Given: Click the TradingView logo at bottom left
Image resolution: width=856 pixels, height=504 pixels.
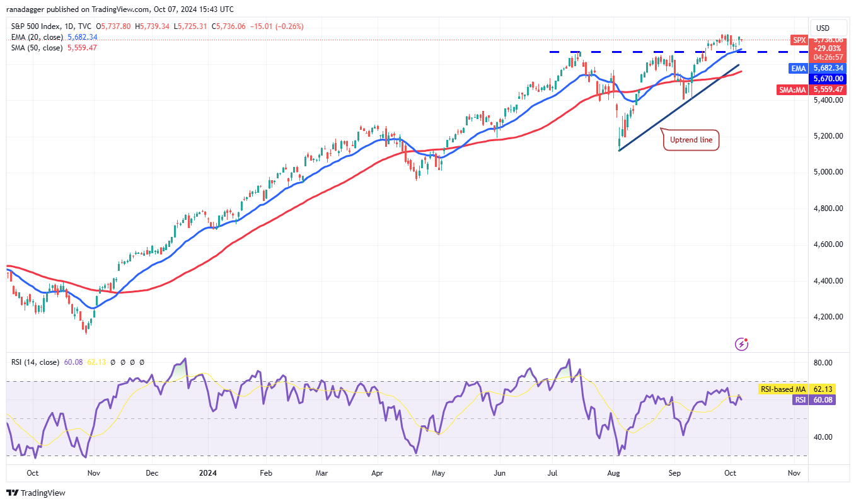Looking at the screenshot, I should 36,493.
